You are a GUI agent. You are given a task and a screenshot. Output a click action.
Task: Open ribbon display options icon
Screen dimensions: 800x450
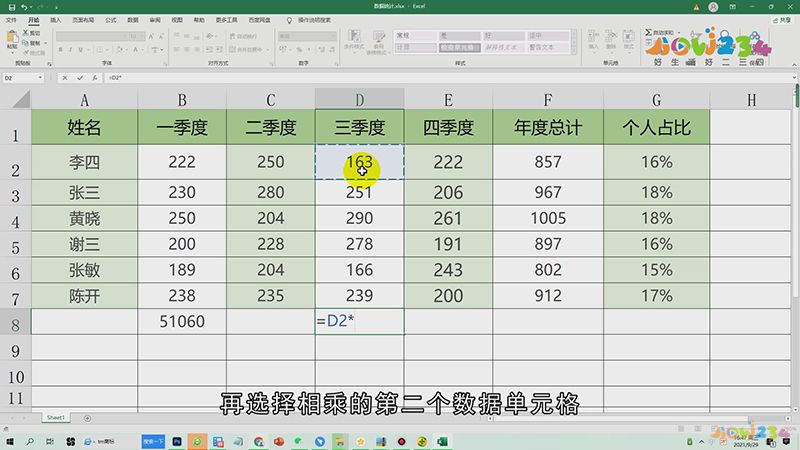pos(733,7)
